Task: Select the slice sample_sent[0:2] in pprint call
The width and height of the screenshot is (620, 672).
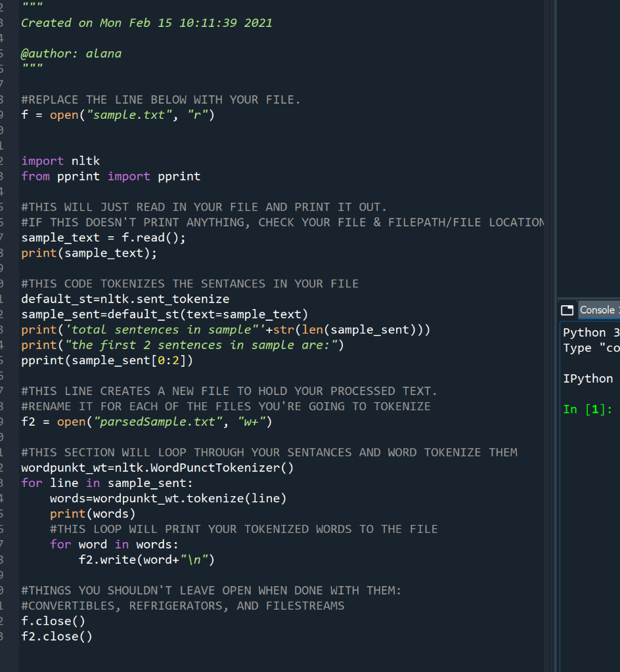Action: (138, 360)
